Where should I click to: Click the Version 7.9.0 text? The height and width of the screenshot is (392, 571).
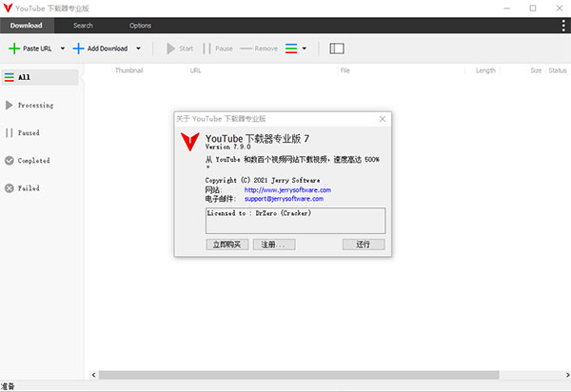point(228,147)
